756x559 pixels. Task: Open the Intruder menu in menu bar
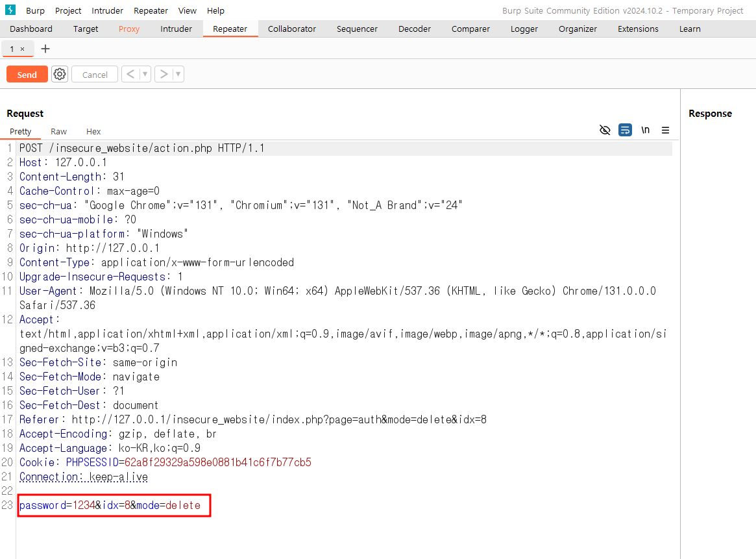(107, 10)
